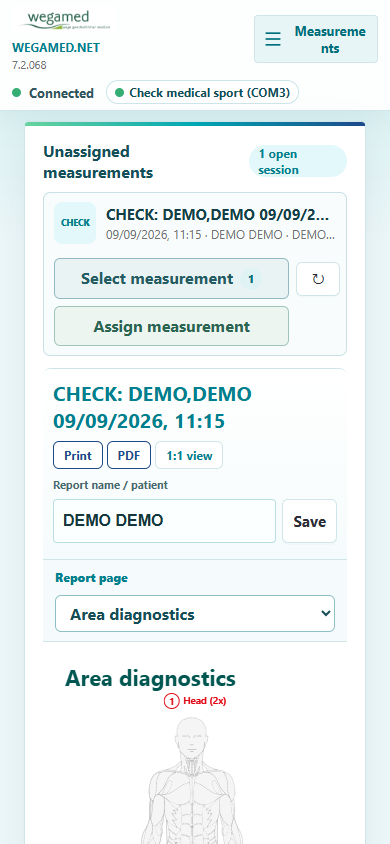Click Select measurement button
390x844 pixels.
click(171, 279)
